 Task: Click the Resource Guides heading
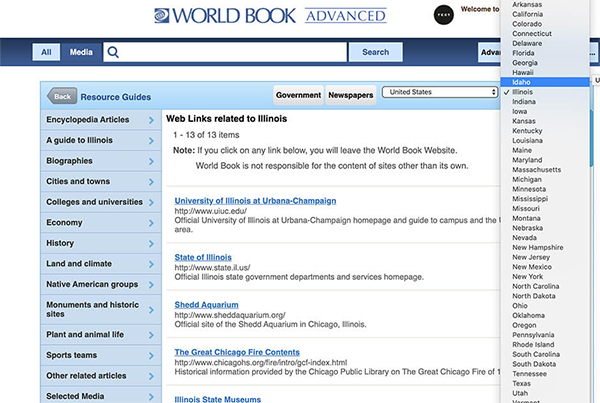tap(116, 97)
